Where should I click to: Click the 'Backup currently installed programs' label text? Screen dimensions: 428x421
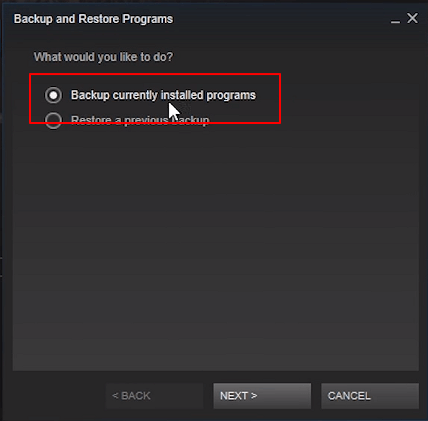click(x=163, y=95)
